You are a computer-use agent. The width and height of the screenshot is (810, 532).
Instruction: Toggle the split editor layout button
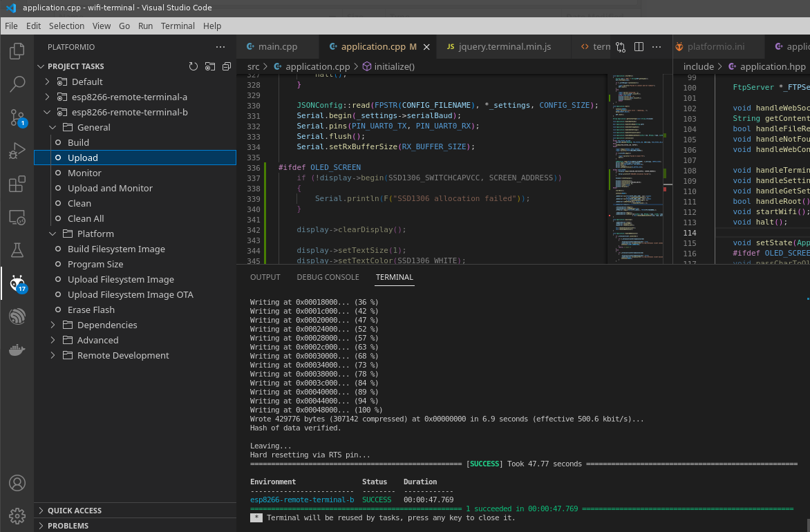point(639,47)
